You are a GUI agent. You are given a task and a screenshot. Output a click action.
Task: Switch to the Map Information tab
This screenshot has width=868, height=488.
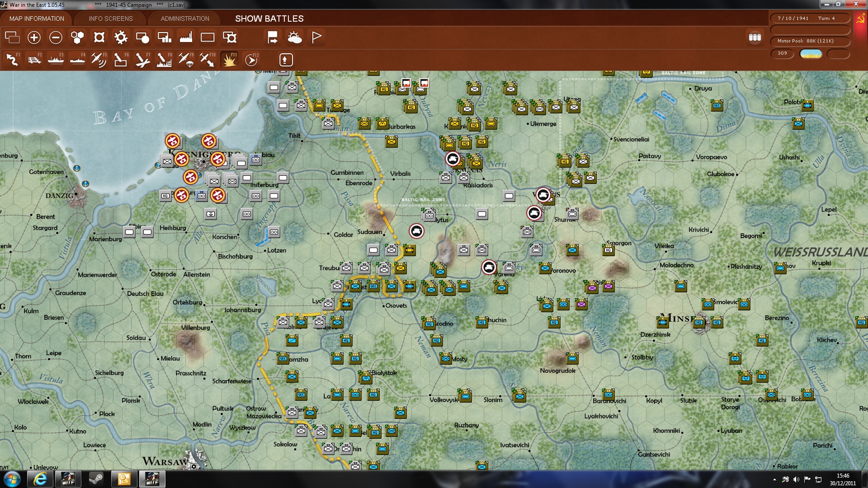click(x=37, y=19)
